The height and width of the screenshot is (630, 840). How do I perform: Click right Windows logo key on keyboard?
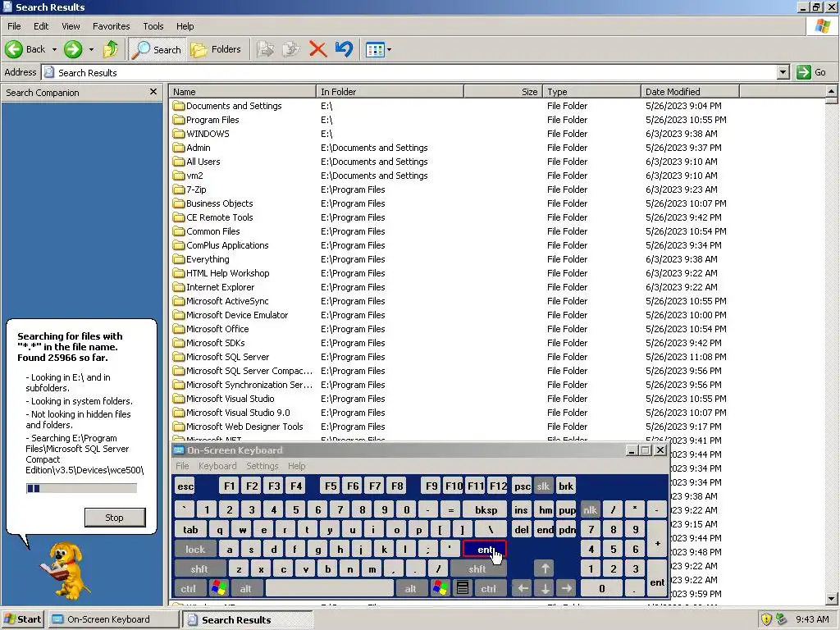(x=440, y=588)
